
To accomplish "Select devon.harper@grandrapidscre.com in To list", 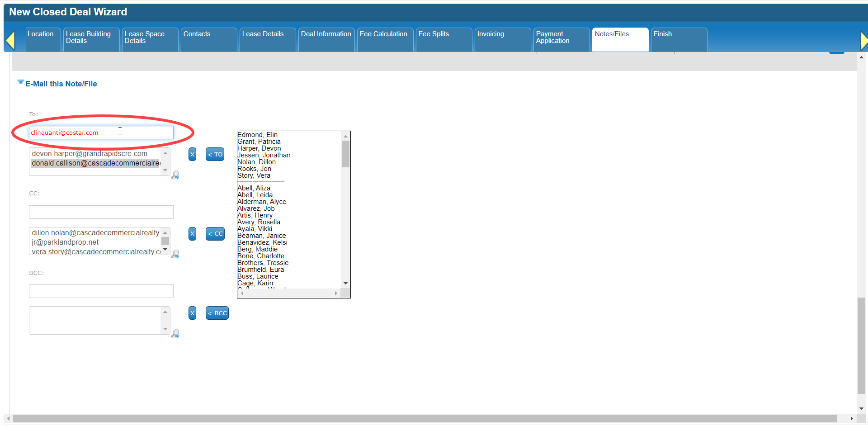I will [x=90, y=154].
